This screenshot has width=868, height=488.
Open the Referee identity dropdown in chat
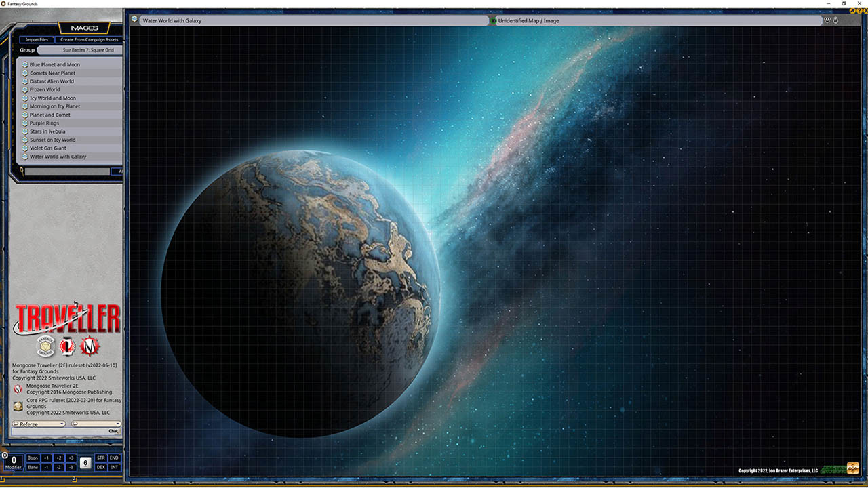tap(39, 423)
